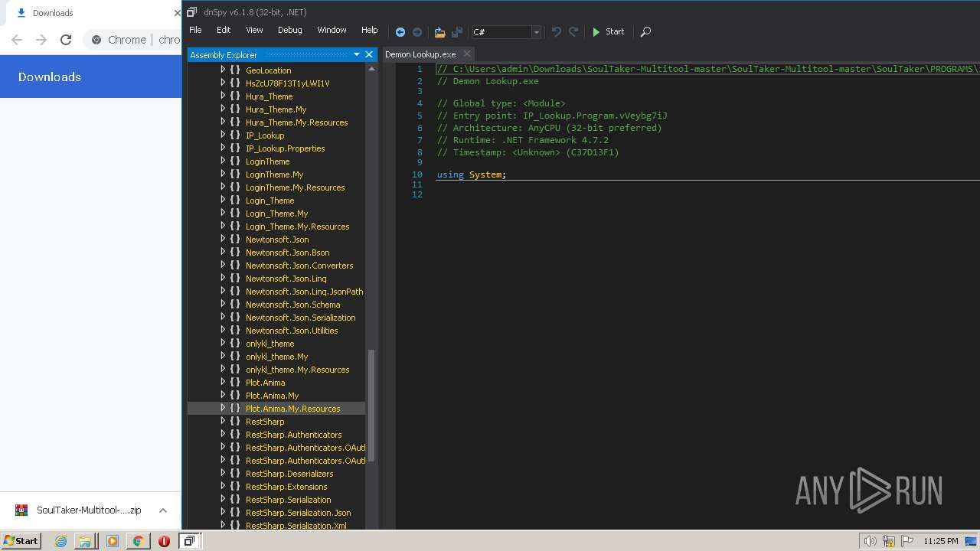This screenshot has height=551, width=980.
Task: Launch Internet Explorer from taskbar
Action: (x=61, y=541)
